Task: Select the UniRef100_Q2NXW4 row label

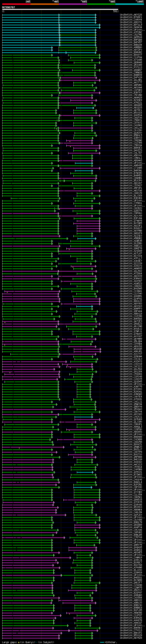Action: [131, 357]
